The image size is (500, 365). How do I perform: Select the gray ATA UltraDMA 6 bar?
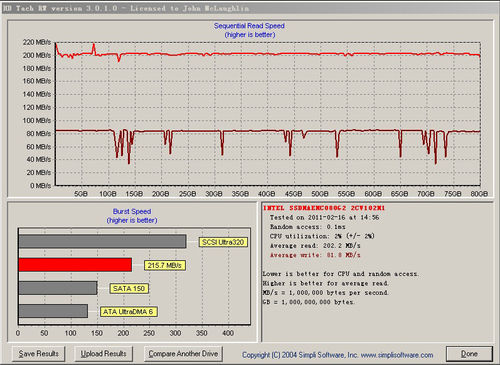(53, 311)
